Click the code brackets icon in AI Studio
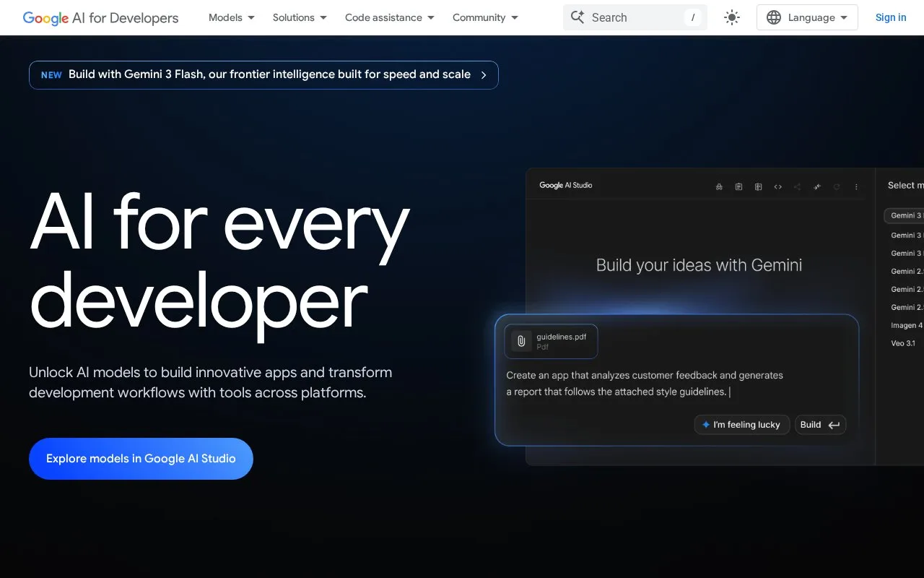 tap(777, 186)
